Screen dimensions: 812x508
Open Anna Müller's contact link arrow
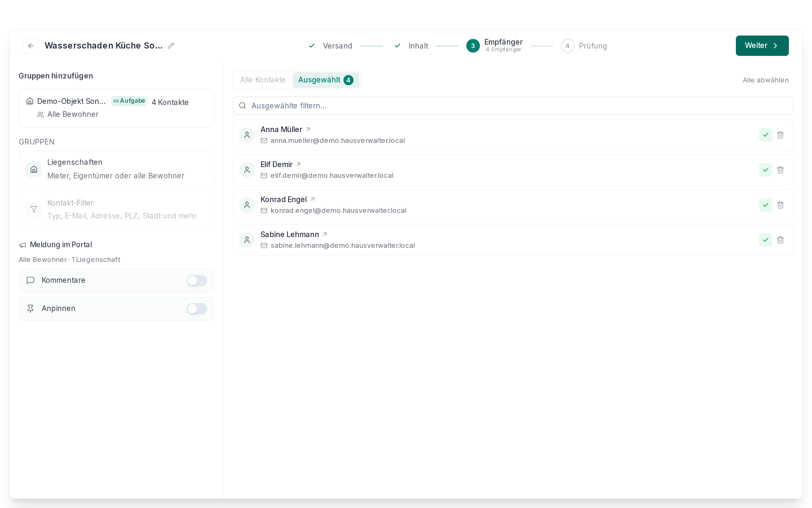[308, 129]
